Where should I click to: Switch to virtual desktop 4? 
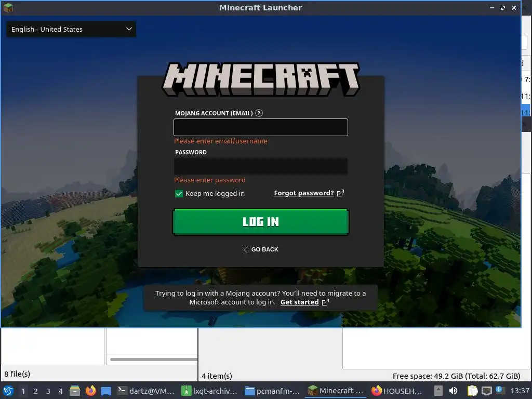point(61,391)
